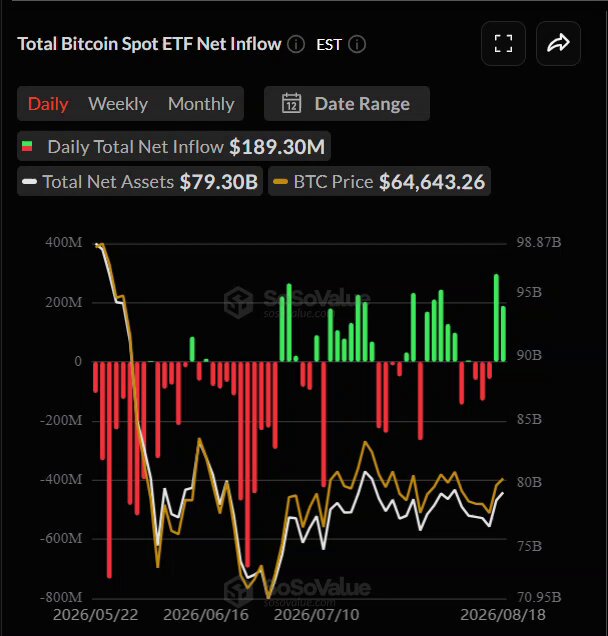Toggle the BTC Price line
This screenshot has width=608, height=636.
point(379,181)
